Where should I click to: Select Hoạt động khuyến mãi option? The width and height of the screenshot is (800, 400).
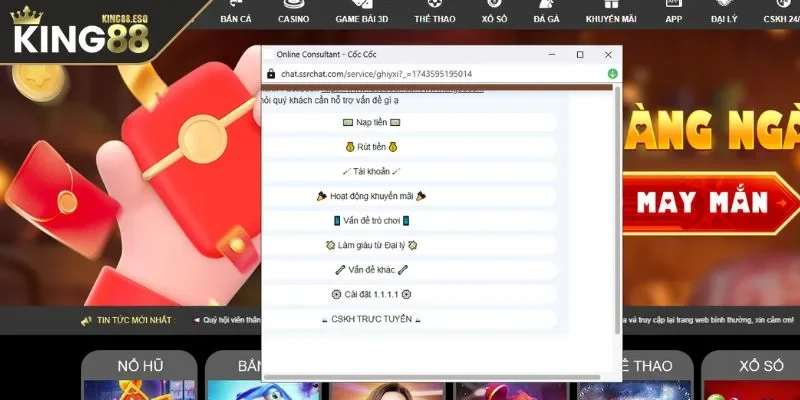(x=371, y=196)
